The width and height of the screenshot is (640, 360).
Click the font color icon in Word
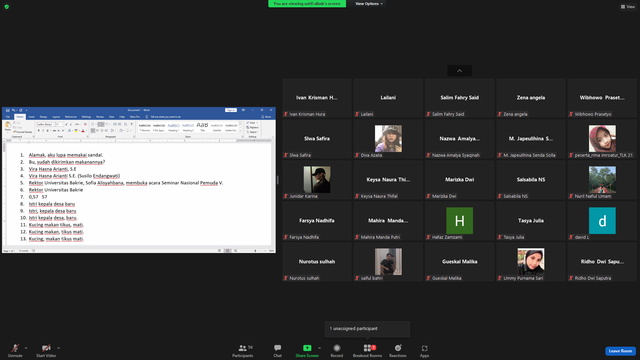coord(83,131)
